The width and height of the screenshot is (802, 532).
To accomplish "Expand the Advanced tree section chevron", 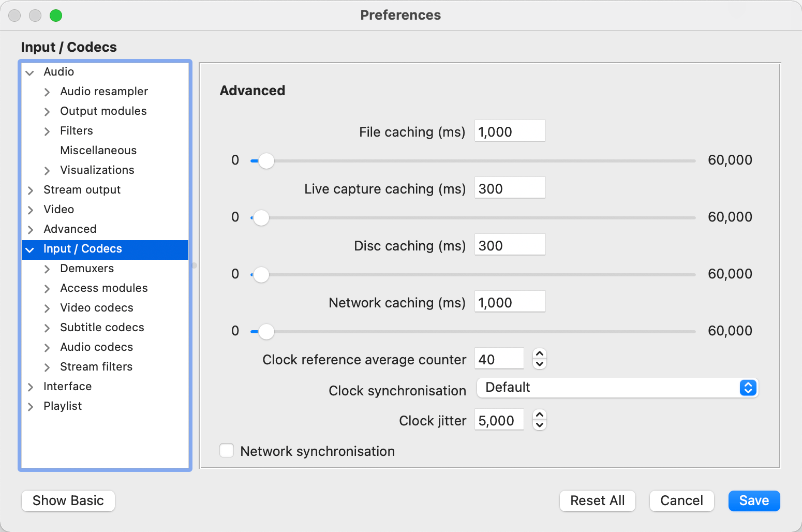I will pyautogui.click(x=31, y=230).
